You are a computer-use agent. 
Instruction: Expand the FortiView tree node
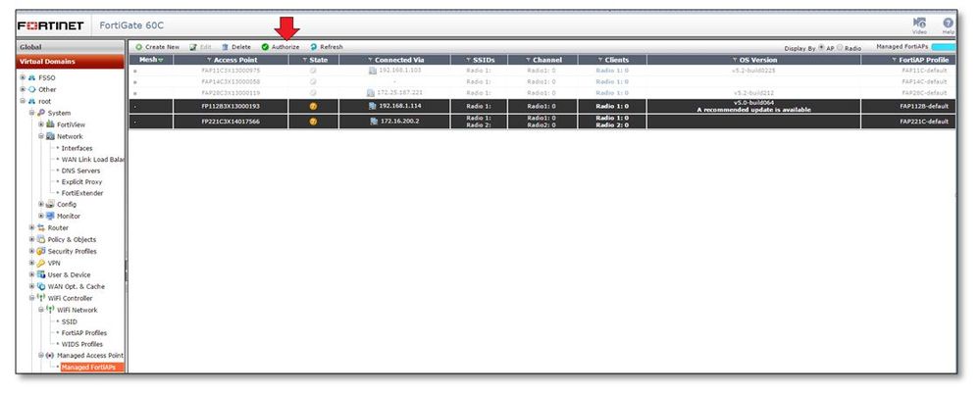pyautogui.click(x=41, y=124)
